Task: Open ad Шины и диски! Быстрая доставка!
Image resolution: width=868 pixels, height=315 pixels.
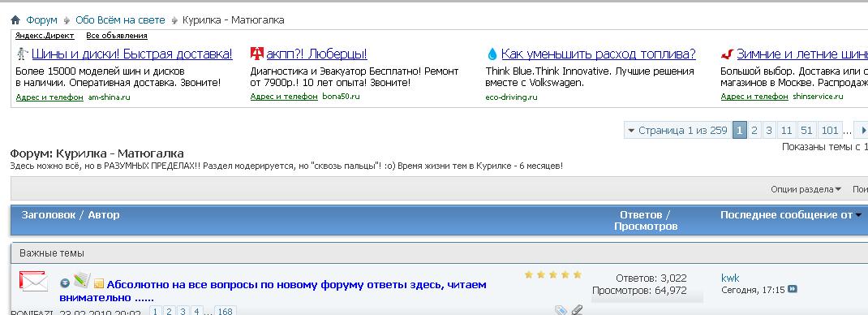Action: pyautogui.click(x=132, y=54)
